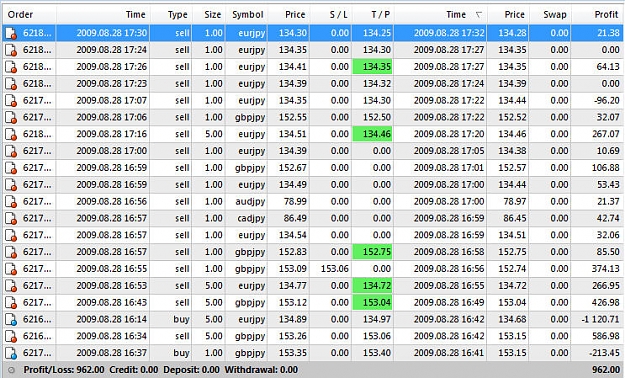Sort by the Type column header
The image size is (625, 378).
178,15
